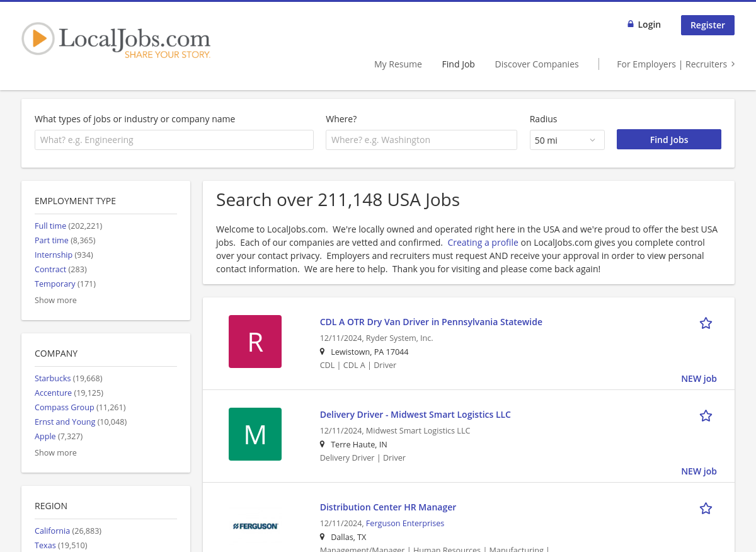The image size is (756, 552).
Task: Click the Register button
Action: [x=707, y=25]
